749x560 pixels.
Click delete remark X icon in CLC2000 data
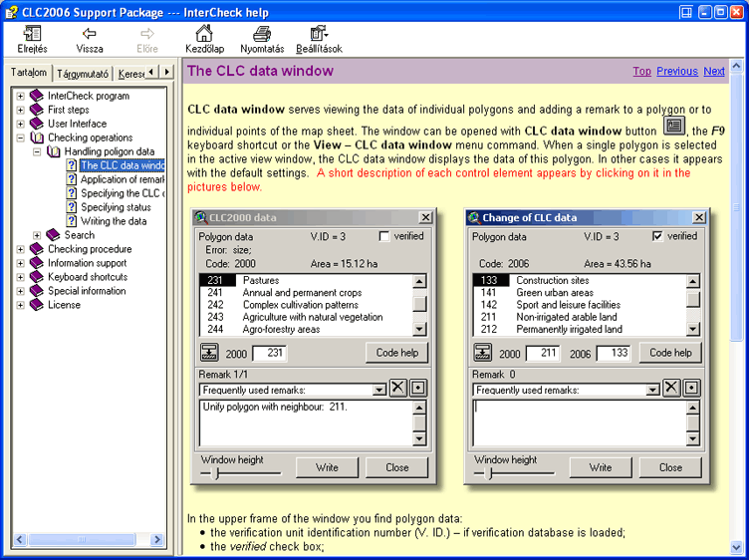point(397,390)
